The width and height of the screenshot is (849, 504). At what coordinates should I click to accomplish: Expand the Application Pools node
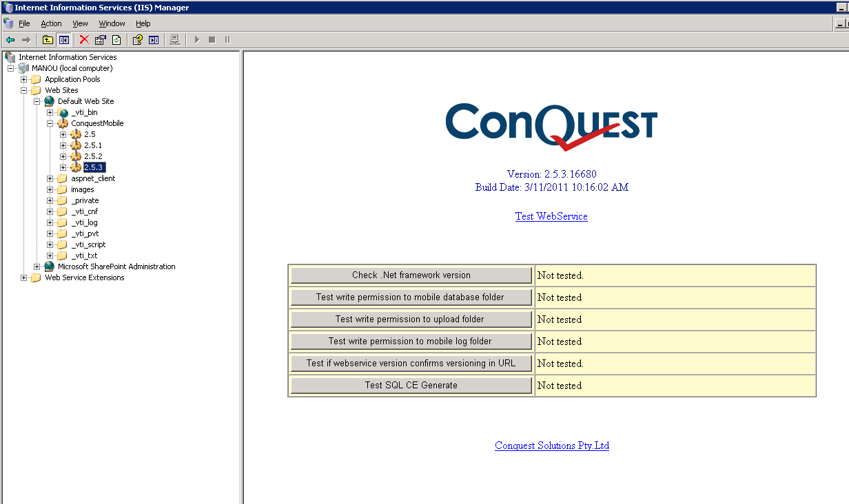24,79
